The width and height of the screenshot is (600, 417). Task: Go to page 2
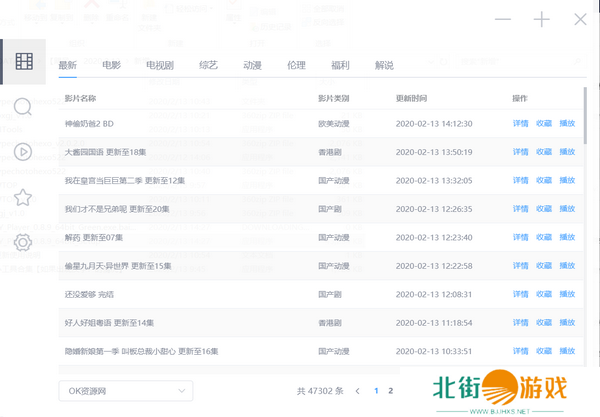[390, 391]
